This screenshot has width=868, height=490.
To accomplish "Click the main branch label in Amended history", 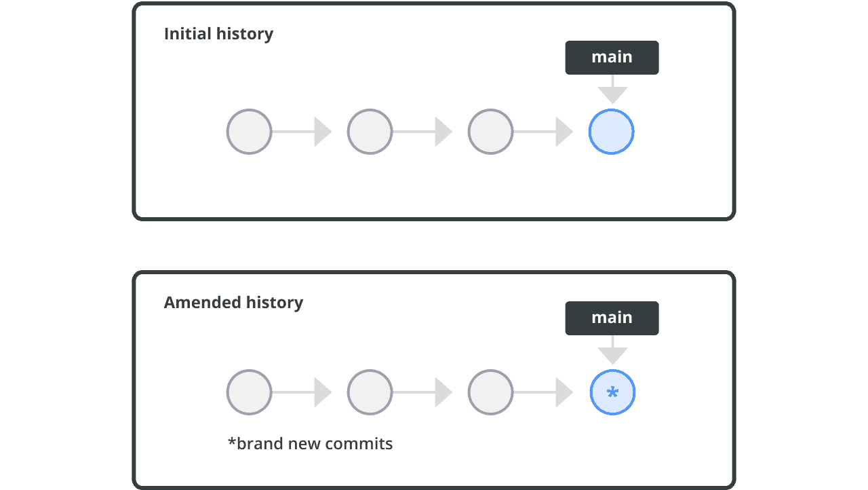I will (612, 318).
